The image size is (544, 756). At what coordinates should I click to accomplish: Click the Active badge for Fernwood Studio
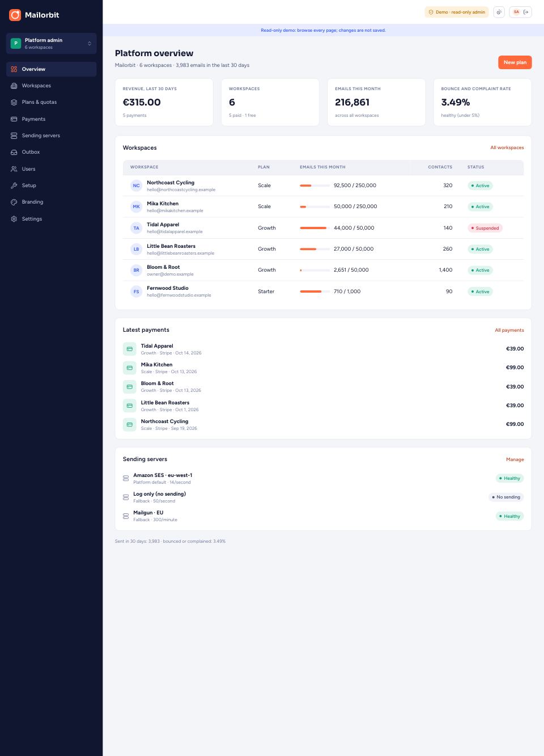pyautogui.click(x=481, y=292)
